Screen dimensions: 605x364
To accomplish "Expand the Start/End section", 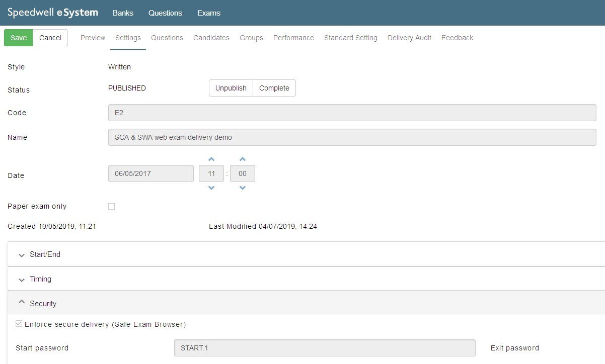I will 45,254.
